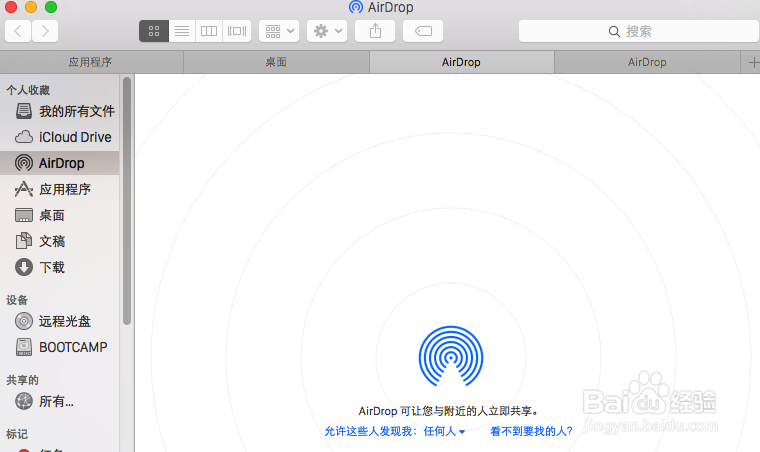760x452 pixels.
Task: Click the 设备 section header
Action: point(17,300)
